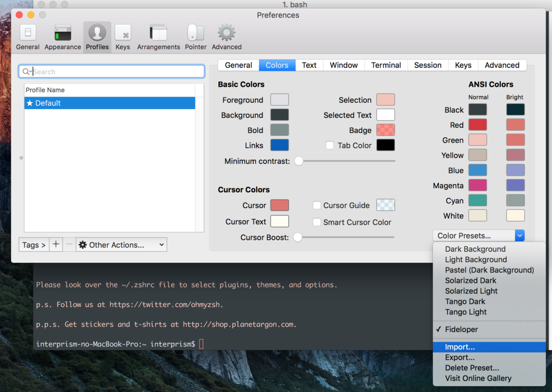Open the Cursor color swatch
This screenshot has width=552, height=392.
[x=280, y=205]
